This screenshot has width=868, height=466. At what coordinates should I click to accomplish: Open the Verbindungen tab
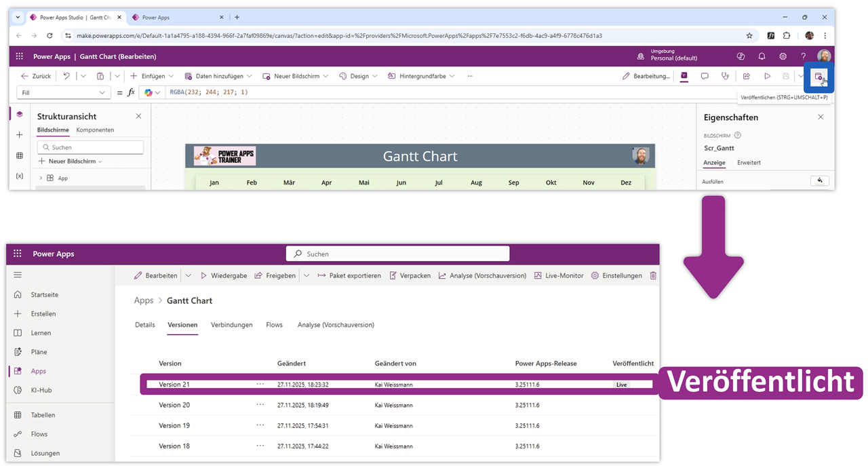pyautogui.click(x=232, y=325)
